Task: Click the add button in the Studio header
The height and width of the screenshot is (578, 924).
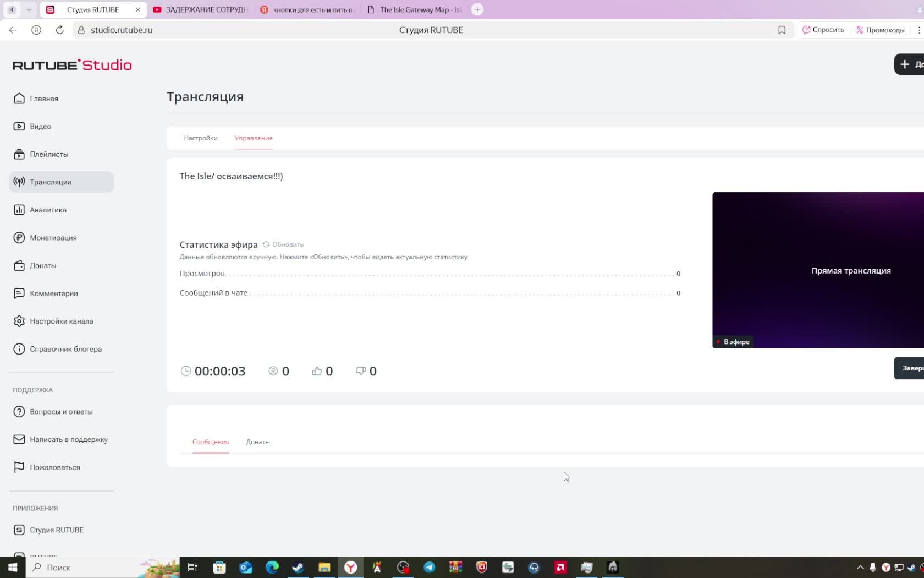Action: pos(909,64)
